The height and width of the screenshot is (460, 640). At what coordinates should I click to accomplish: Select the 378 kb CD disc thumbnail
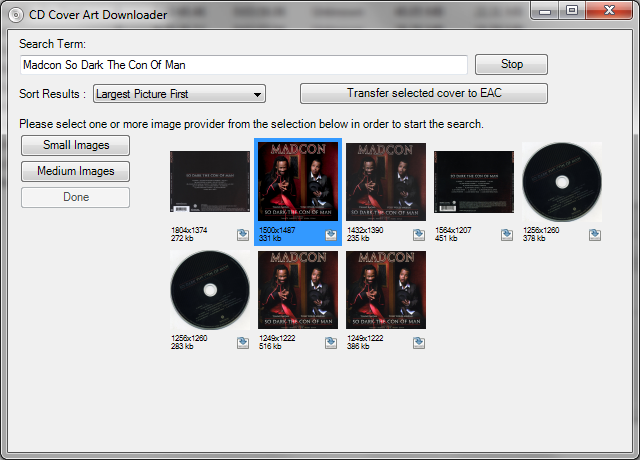(x=562, y=182)
